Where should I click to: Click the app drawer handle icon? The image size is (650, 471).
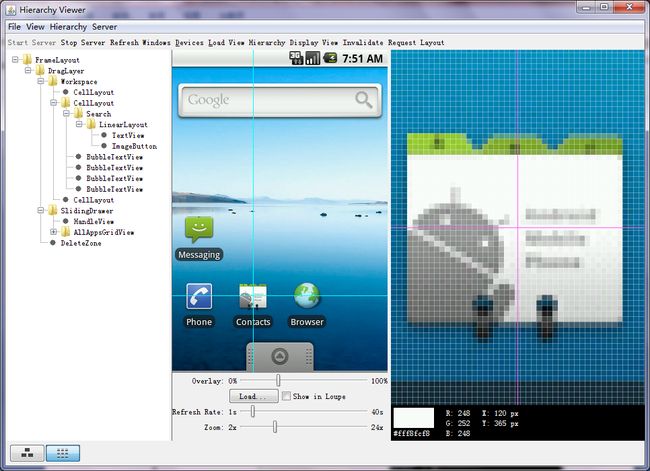tap(280, 356)
